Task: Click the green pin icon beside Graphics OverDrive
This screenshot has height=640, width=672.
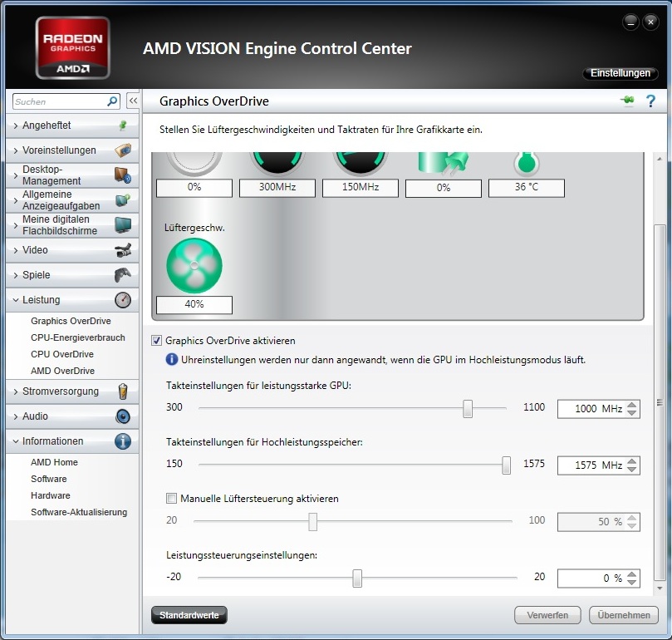Action: pyautogui.click(x=627, y=101)
